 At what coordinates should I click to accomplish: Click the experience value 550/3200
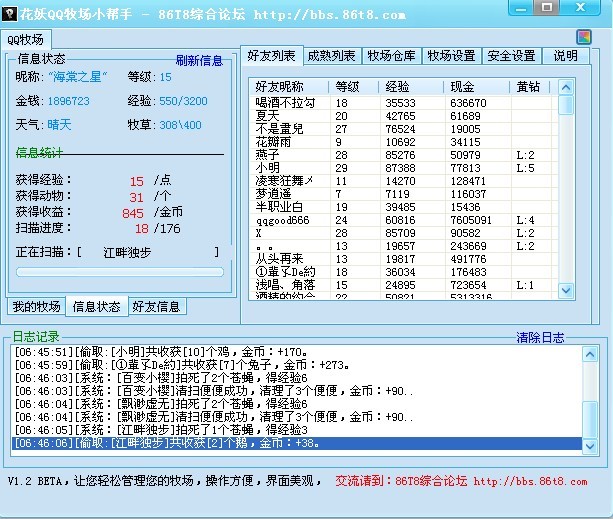click(183, 101)
